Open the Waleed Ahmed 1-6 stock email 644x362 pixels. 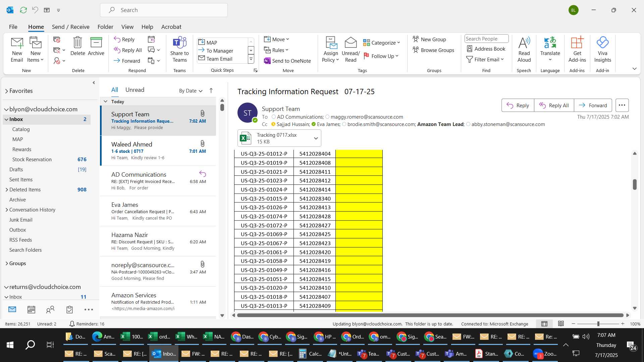click(x=158, y=151)
